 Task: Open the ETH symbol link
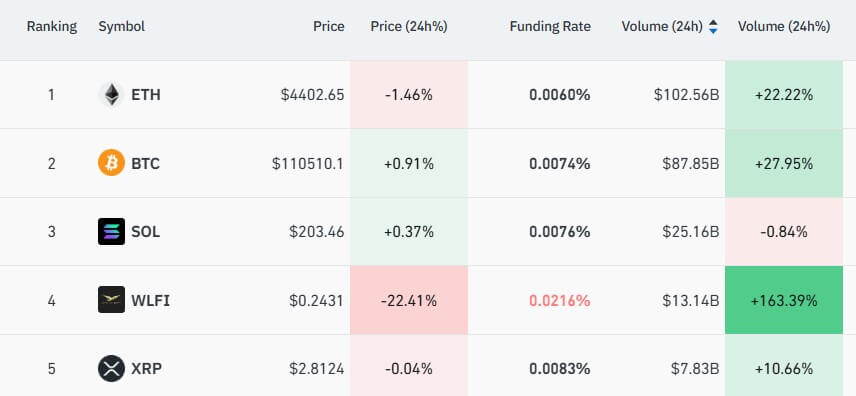[146, 95]
